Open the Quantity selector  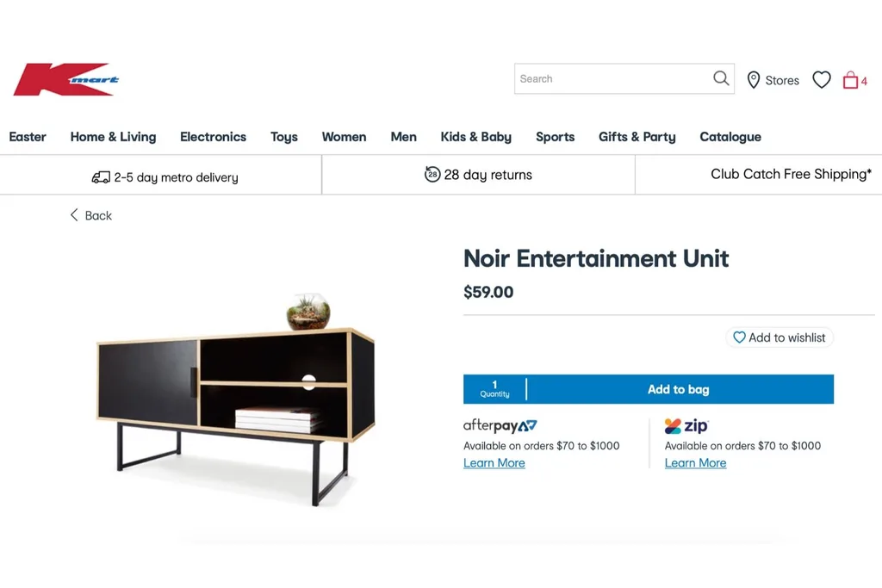494,389
